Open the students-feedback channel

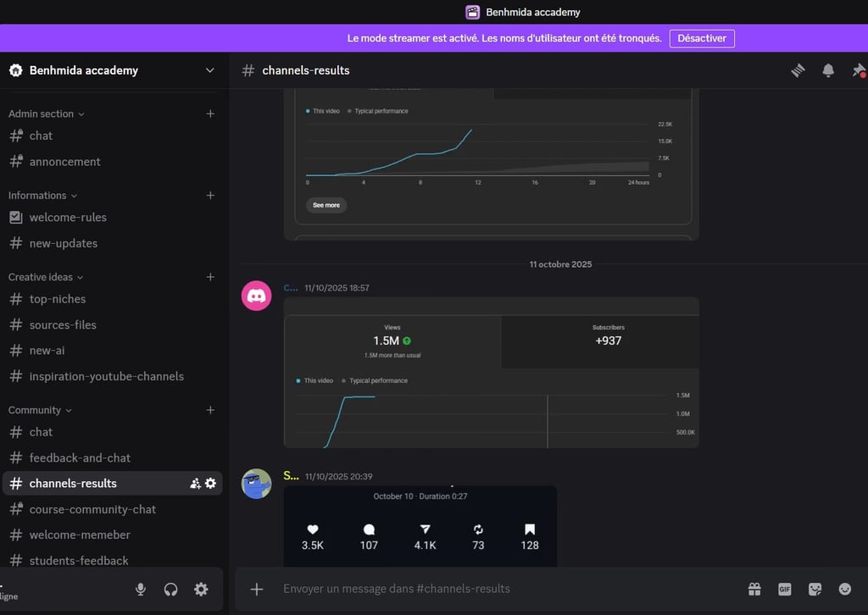pos(113,561)
